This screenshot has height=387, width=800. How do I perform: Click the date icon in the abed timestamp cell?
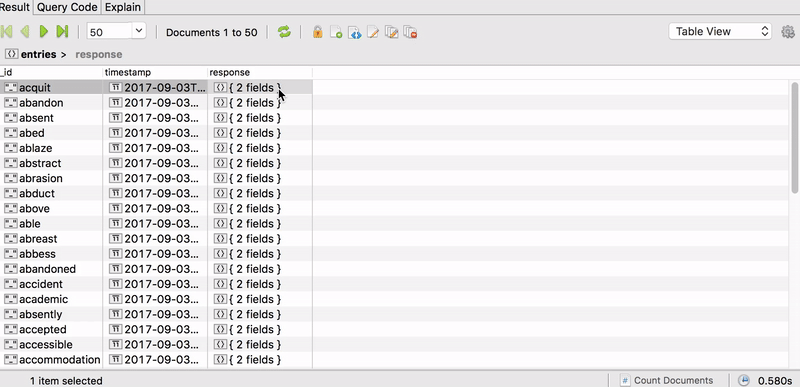[x=116, y=133]
